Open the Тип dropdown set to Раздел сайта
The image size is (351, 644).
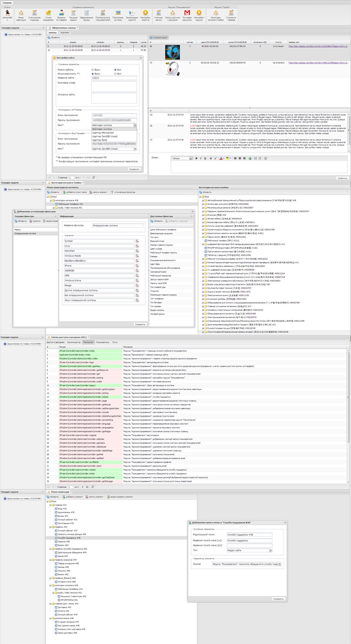pyautogui.click(x=271, y=550)
